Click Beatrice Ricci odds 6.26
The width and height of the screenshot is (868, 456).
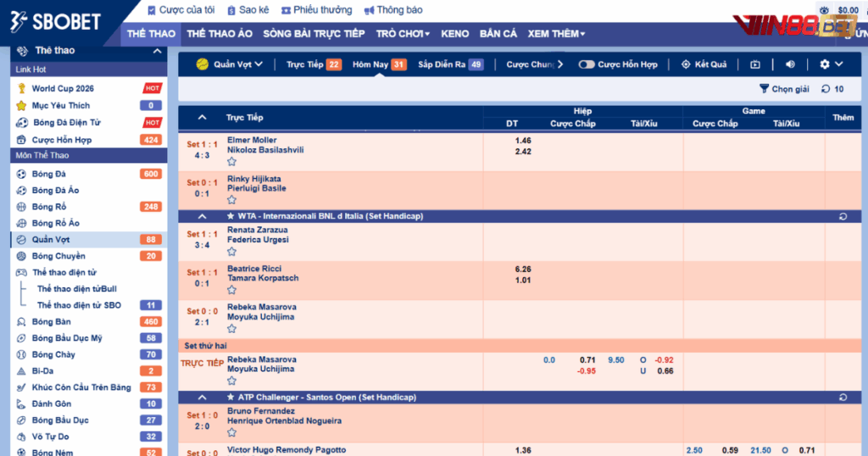coord(523,270)
